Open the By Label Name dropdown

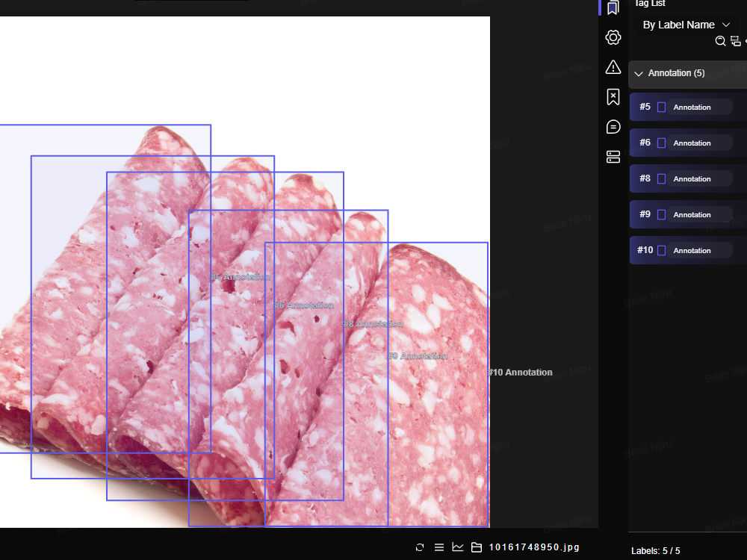click(686, 25)
